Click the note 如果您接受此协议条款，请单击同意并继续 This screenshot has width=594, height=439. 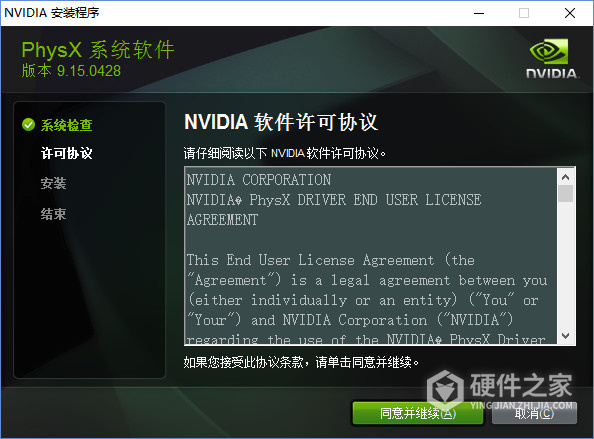click(301, 362)
